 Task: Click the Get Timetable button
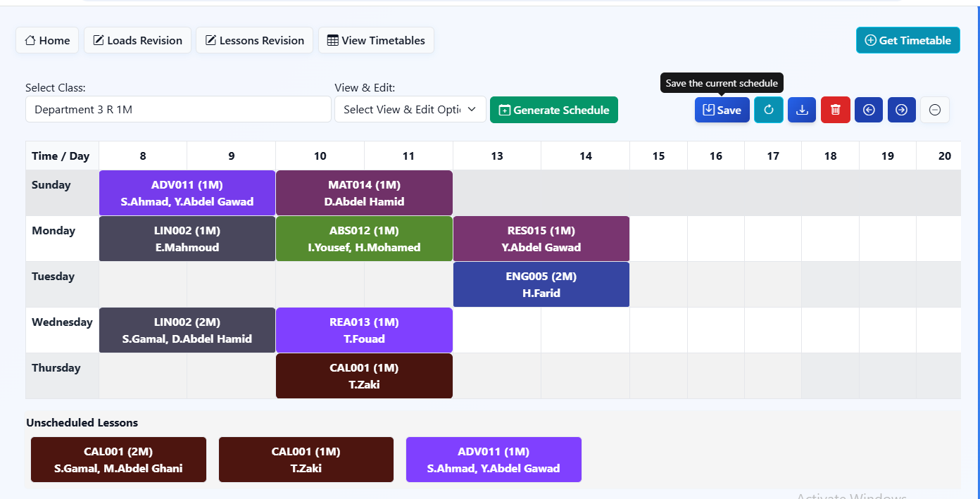coord(907,40)
